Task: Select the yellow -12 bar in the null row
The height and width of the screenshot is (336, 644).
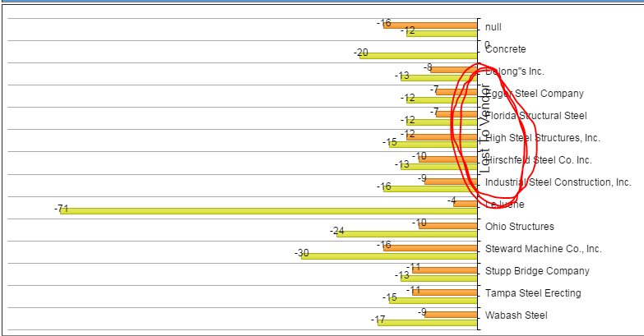Action: click(442, 34)
